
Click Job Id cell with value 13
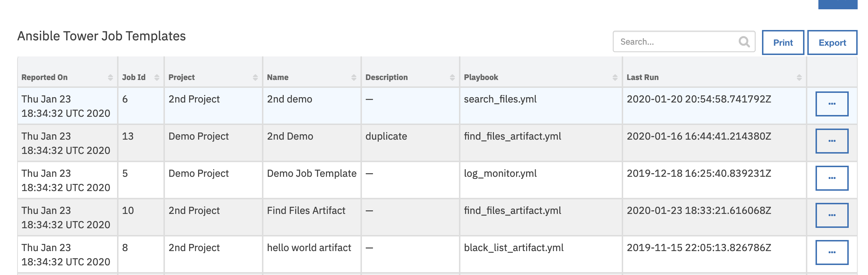141,143
